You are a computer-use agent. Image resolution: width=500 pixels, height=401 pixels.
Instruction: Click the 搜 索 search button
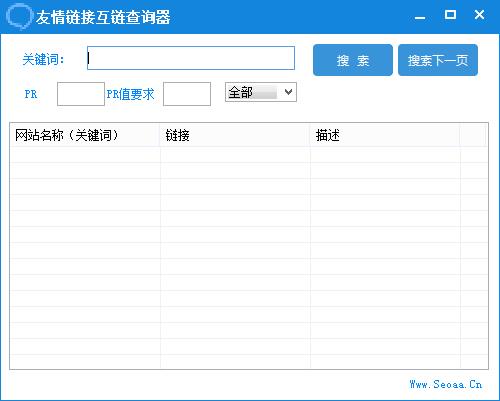(353, 60)
